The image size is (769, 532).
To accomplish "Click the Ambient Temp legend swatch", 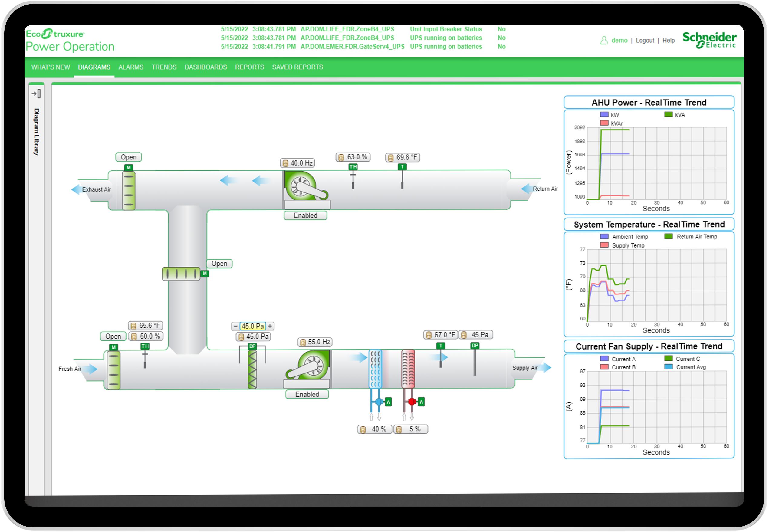I will tap(604, 237).
